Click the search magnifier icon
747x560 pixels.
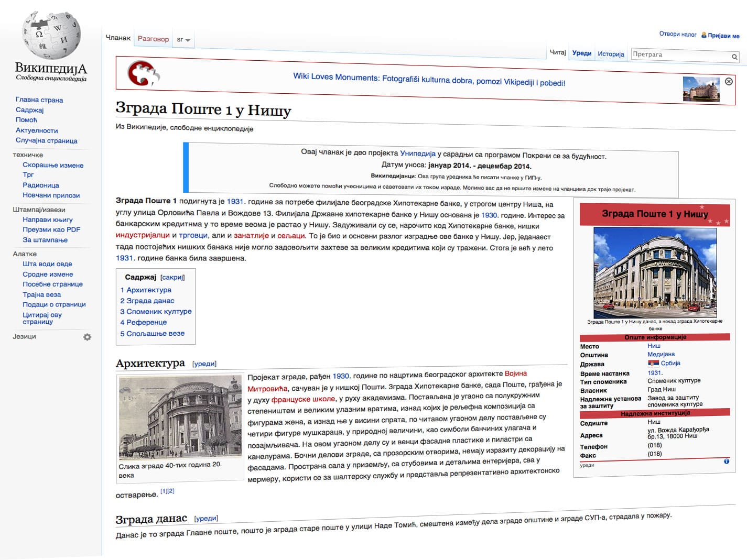(x=734, y=56)
